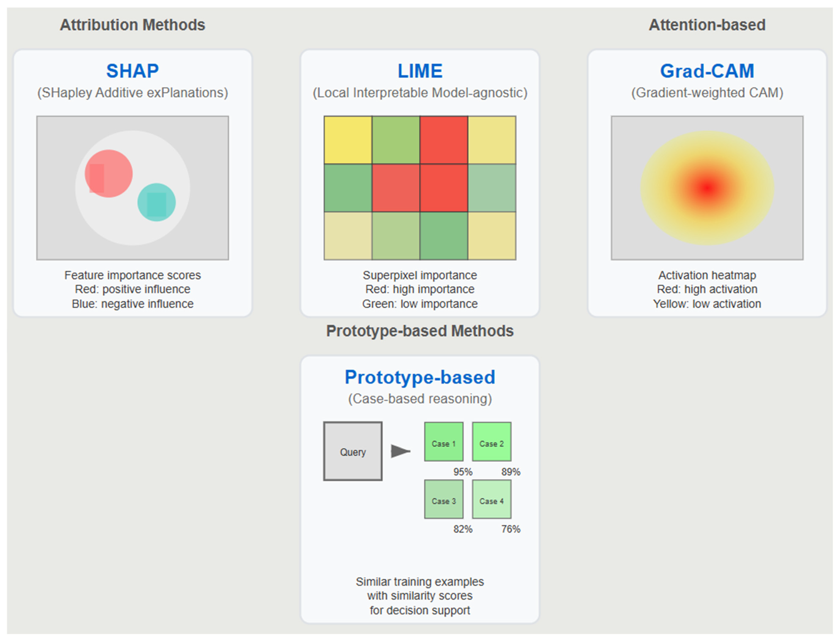Click the top-row red LIME cell
The image size is (840, 641).
click(444, 140)
